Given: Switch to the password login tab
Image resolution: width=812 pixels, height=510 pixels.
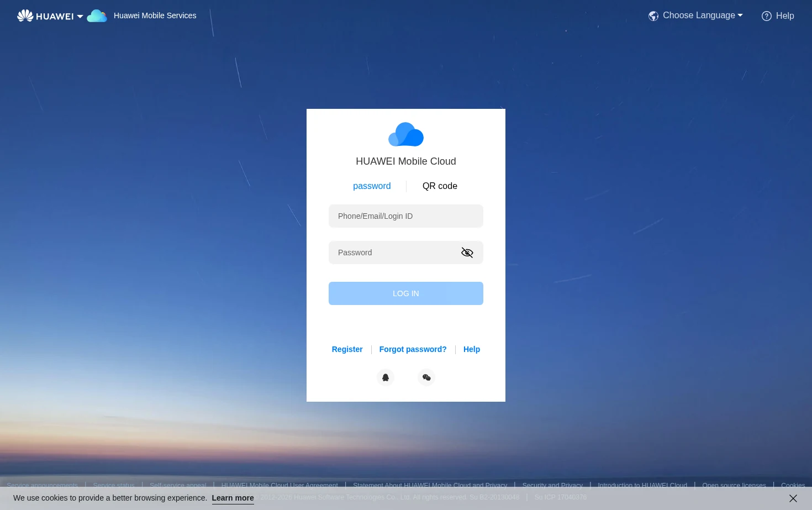Looking at the screenshot, I should coord(372,186).
